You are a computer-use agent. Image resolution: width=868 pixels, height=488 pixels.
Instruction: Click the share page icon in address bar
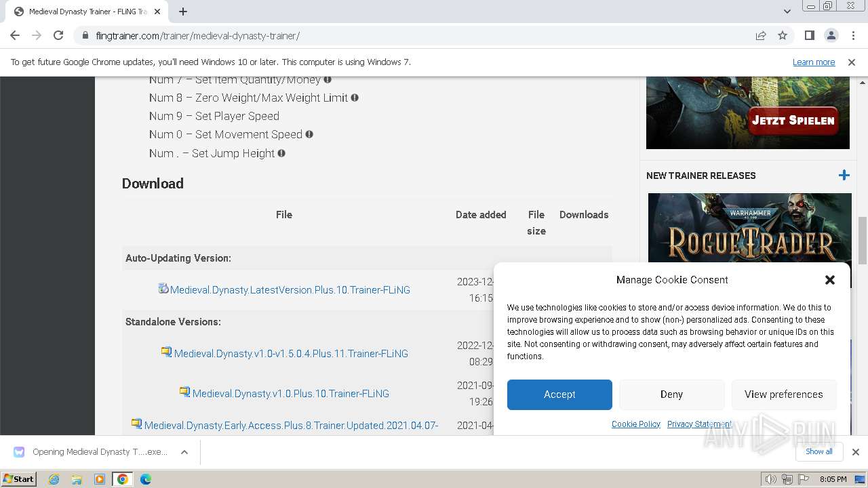[761, 35]
